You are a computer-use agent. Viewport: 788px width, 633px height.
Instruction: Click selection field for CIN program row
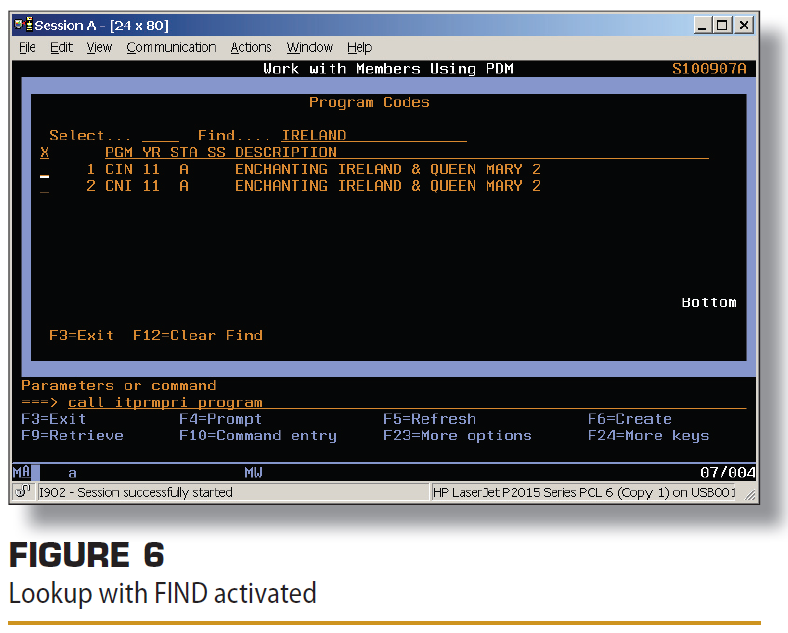[x=44, y=171]
